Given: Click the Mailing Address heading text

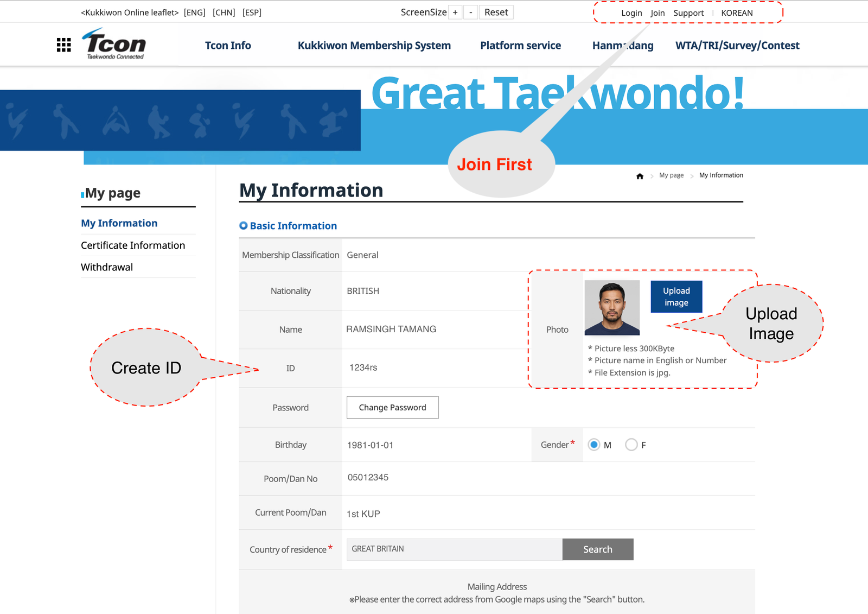Looking at the screenshot, I should click(x=497, y=587).
